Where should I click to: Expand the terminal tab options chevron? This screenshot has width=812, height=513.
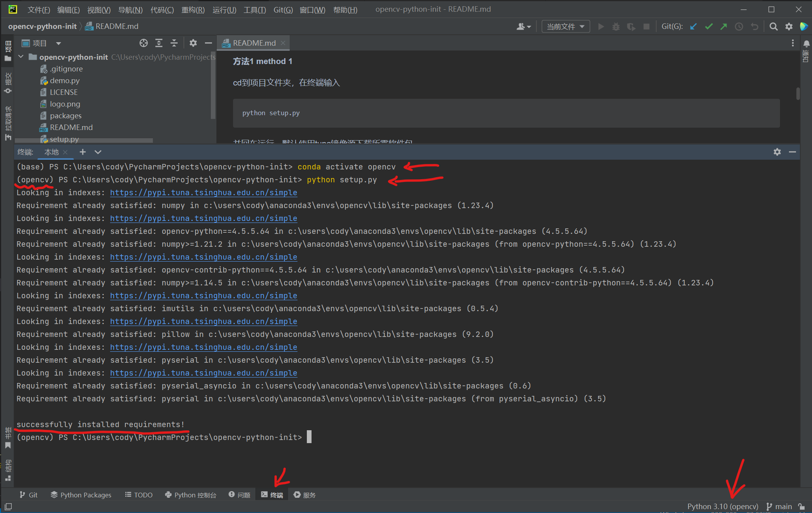point(98,152)
